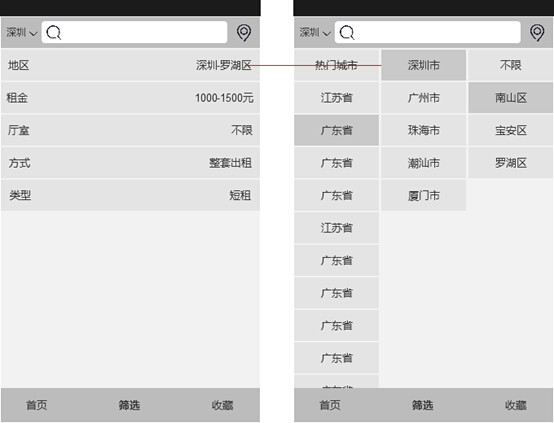
Task: Select 南山区 district option
Action: coord(511,98)
